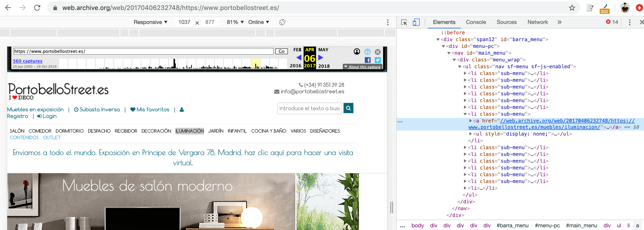Image resolution: width=644 pixels, height=230 pixels.
Task: Reload the page with the refresh icon
Action: (x=37, y=8)
